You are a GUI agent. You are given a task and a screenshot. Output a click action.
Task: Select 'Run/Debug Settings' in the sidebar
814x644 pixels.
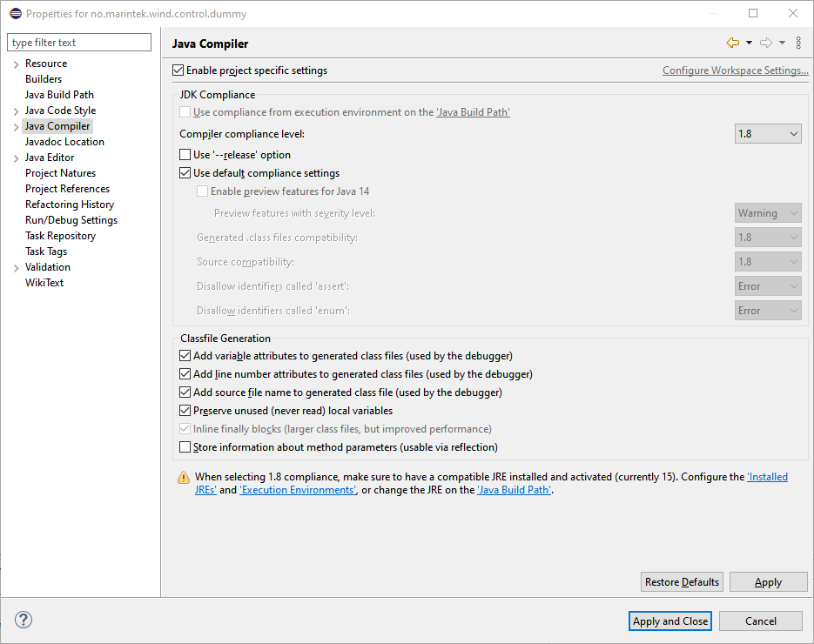[x=71, y=219]
